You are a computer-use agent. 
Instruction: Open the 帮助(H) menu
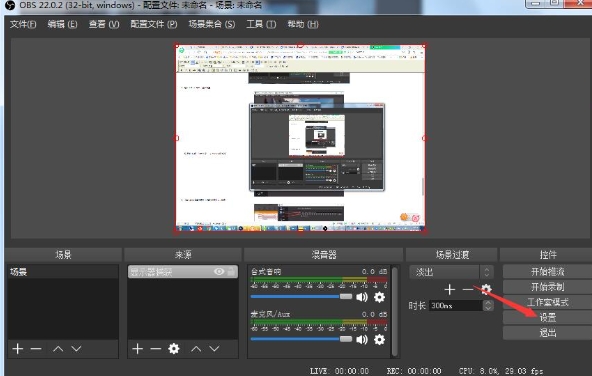[303, 25]
